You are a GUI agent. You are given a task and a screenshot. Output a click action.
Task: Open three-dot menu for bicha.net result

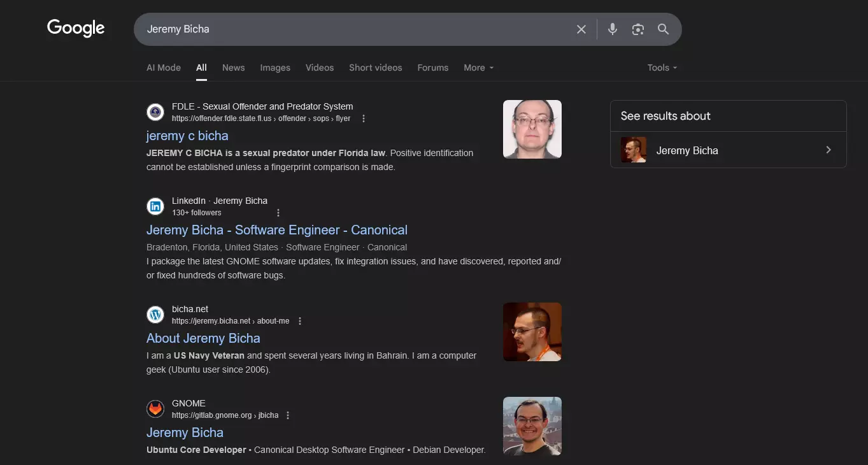[300, 321]
